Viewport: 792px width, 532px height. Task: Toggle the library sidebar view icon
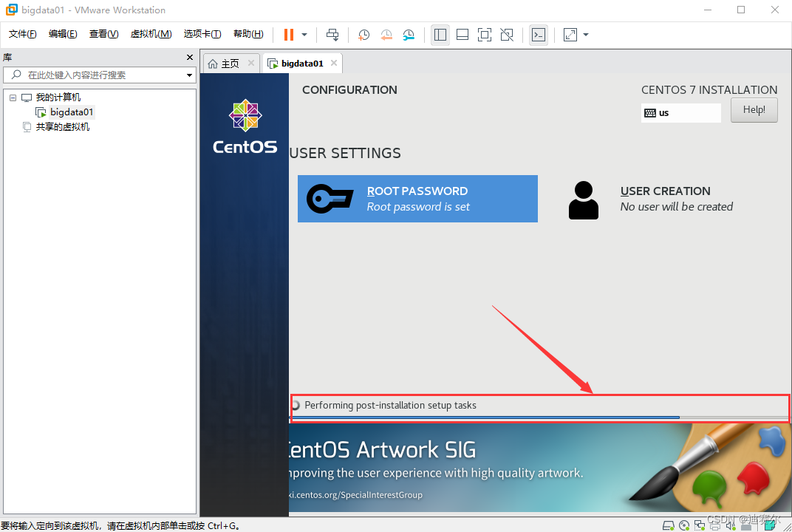point(440,34)
